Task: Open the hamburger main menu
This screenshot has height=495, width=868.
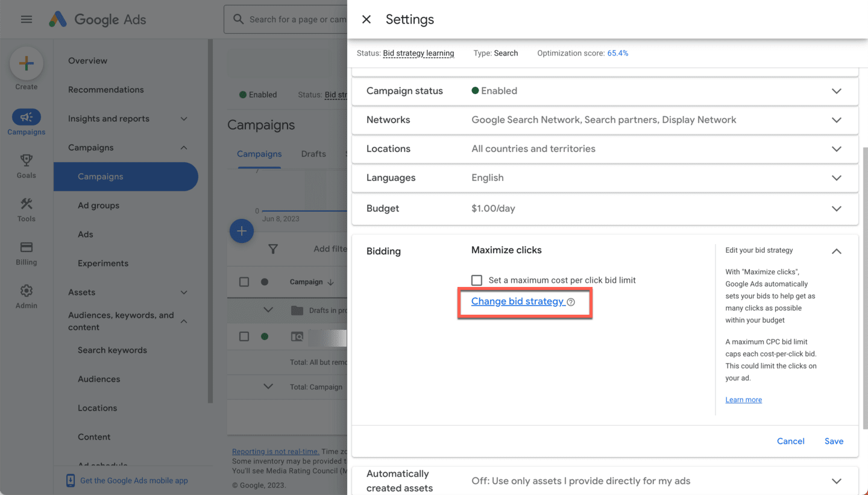Action: pyautogui.click(x=27, y=19)
